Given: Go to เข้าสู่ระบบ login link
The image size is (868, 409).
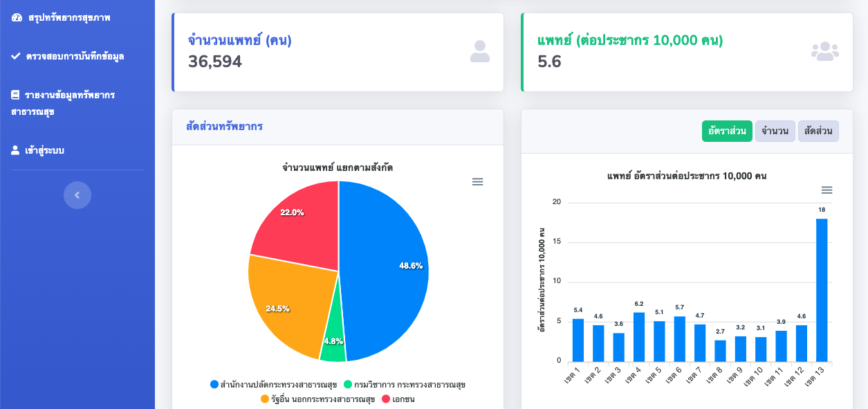Looking at the screenshot, I should coord(44,150).
